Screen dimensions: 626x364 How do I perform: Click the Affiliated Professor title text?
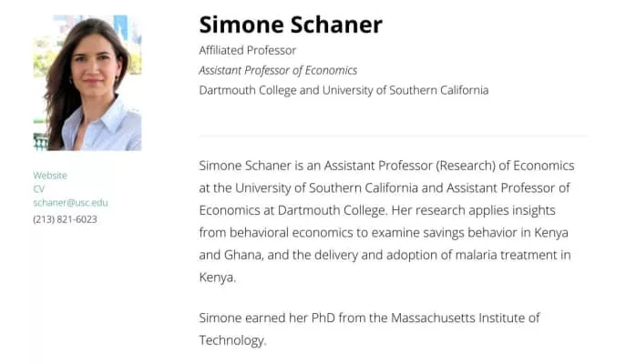248,50
